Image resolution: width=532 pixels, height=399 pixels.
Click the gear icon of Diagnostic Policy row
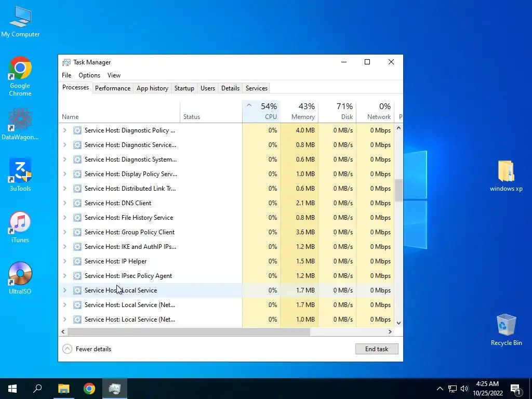click(77, 130)
